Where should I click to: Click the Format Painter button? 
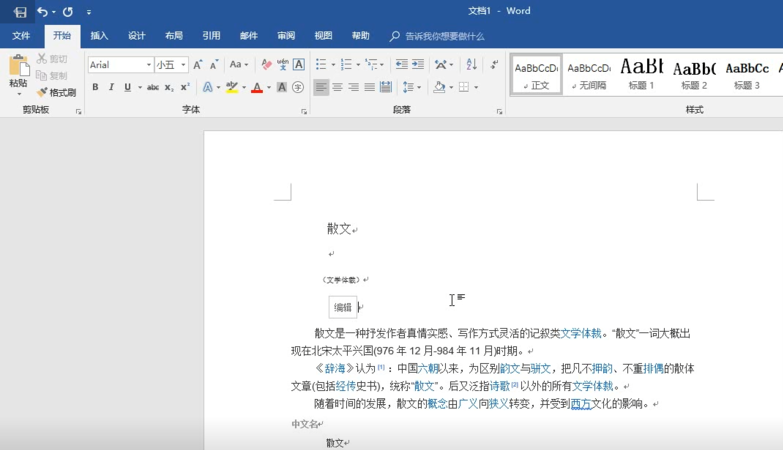tap(57, 92)
